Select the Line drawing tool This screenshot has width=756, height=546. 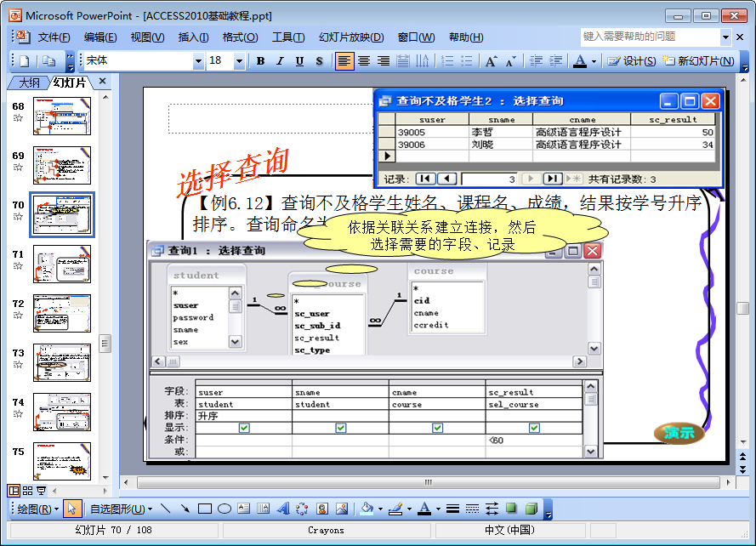coord(165,509)
